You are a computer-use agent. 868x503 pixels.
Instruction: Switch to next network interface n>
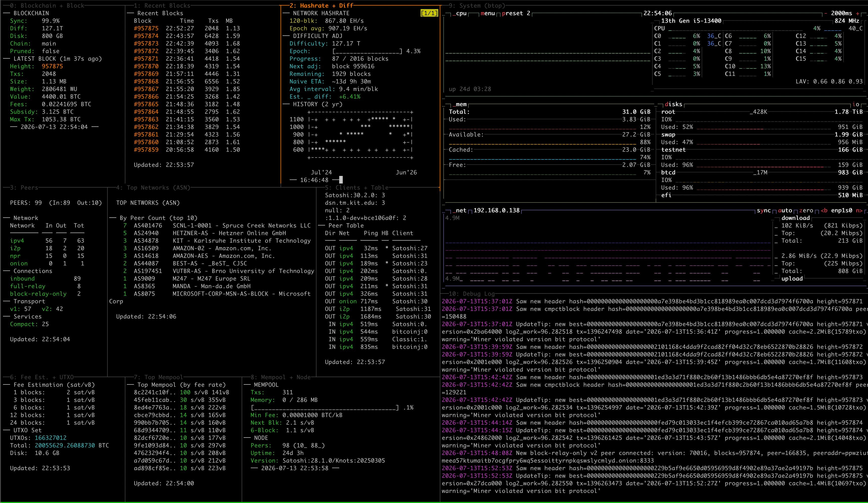pos(859,211)
